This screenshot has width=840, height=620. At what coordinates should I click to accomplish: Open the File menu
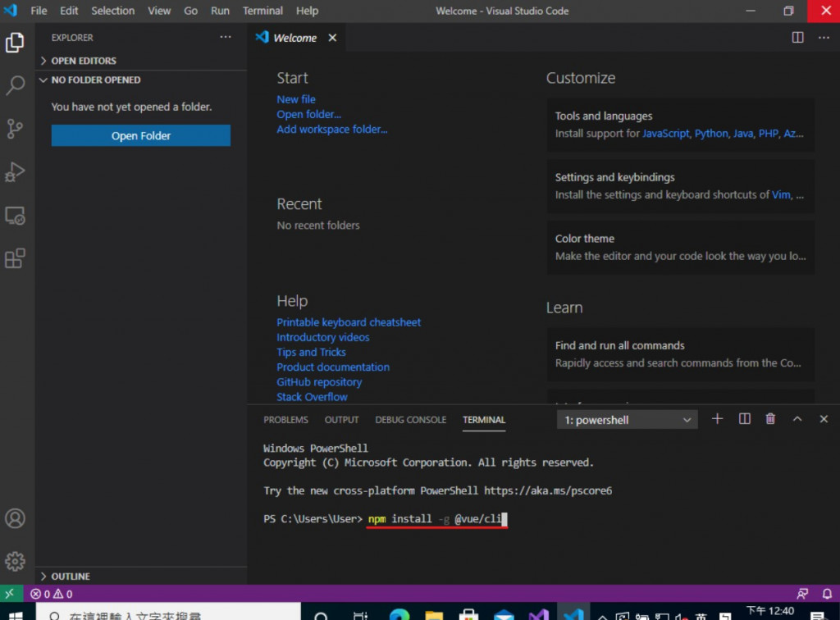pos(39,11)
